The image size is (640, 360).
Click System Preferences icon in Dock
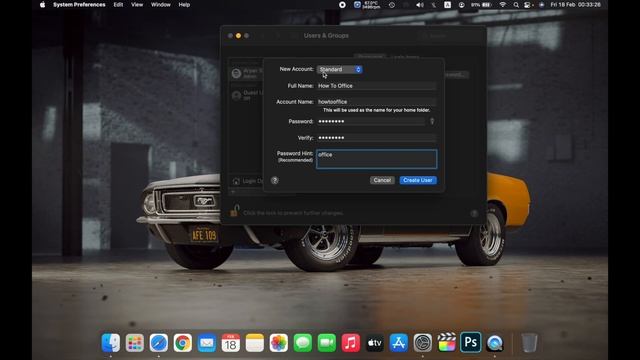(x=422, y=343)
